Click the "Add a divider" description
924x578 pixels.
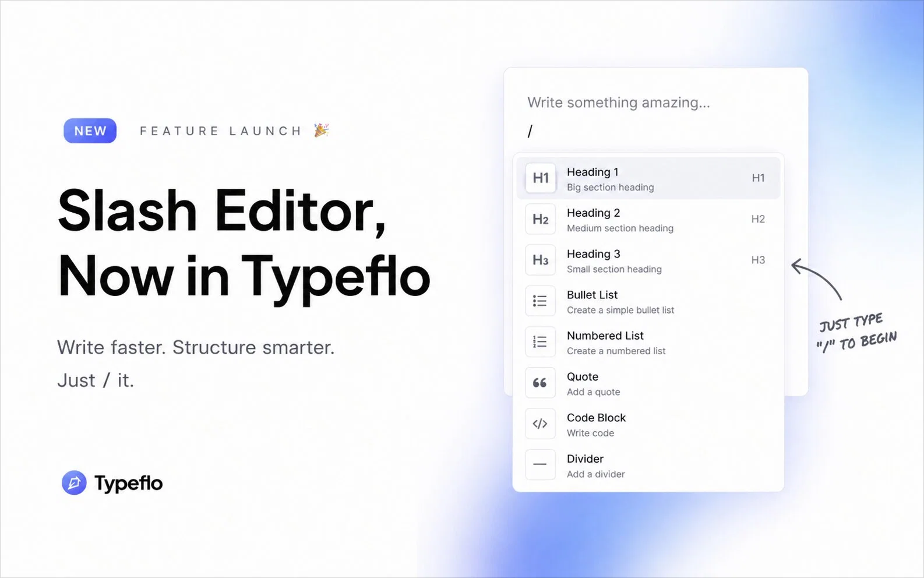click(x=595, y=474)
